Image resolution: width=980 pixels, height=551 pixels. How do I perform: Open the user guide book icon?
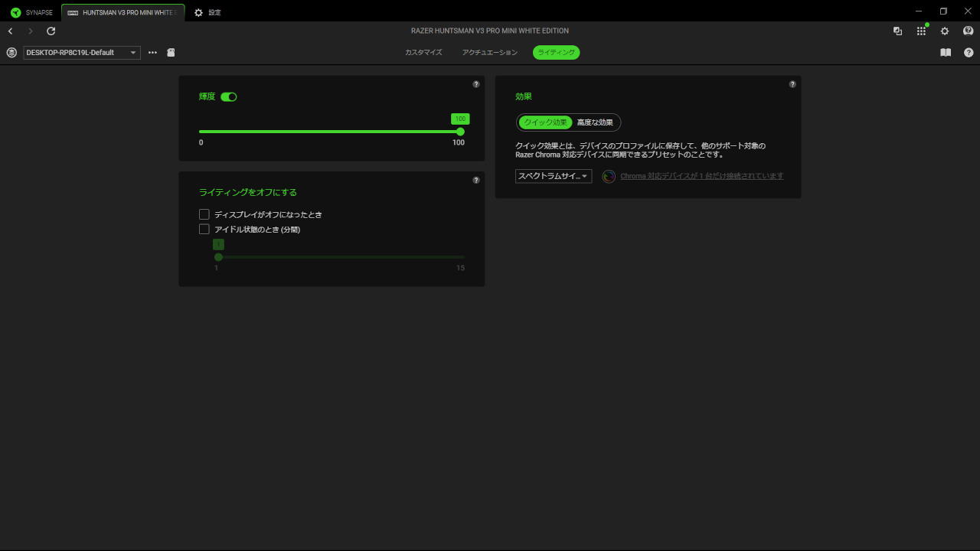tap(946, 53)
